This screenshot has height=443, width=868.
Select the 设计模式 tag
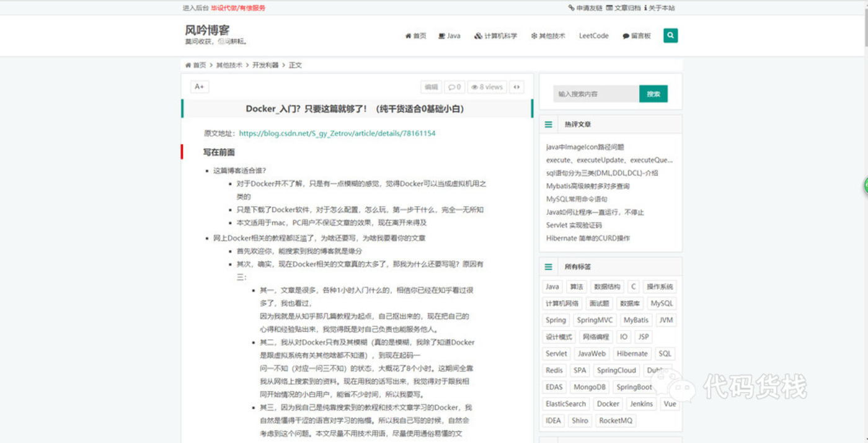(x=559, y=337)
